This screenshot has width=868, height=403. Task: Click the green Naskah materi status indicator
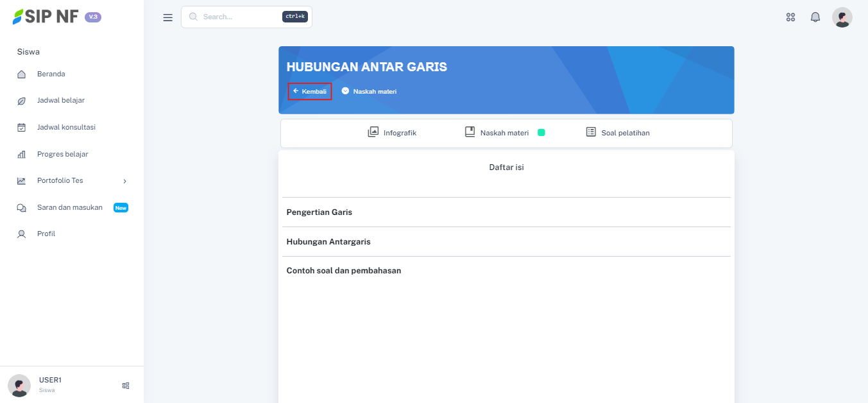pyautogui.click(x=541, y=133)
